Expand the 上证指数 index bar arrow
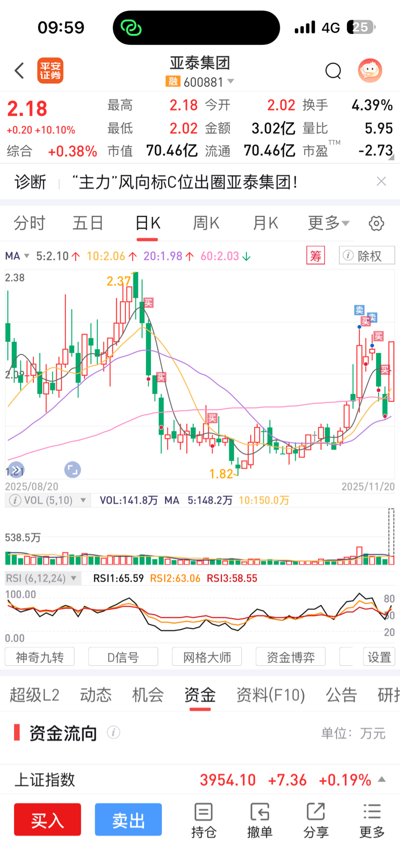 click(x=382, y=780)
